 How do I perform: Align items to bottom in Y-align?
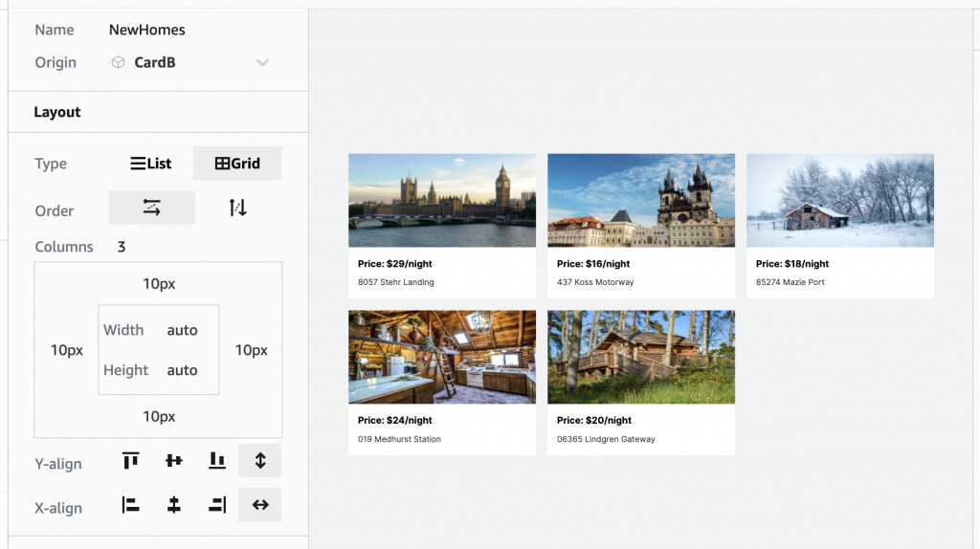[x=217, y=461]
